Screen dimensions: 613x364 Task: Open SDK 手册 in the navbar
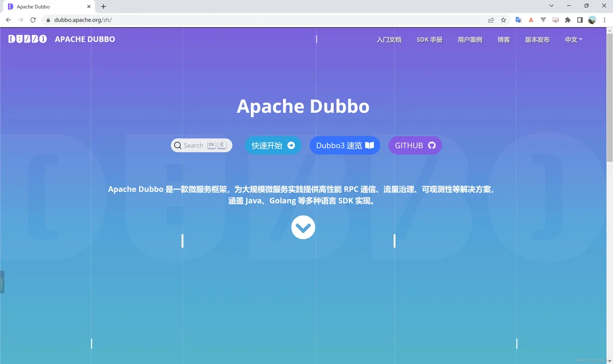429,39
